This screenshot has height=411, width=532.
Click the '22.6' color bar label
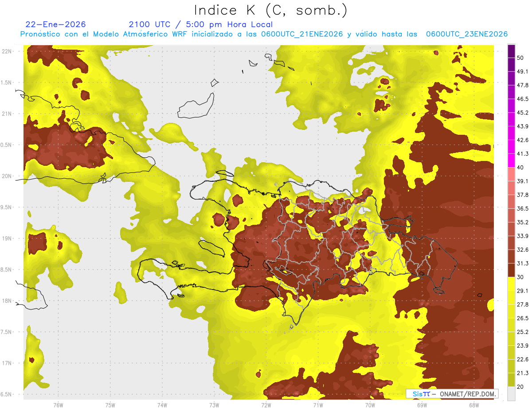(x=523, y=359)
